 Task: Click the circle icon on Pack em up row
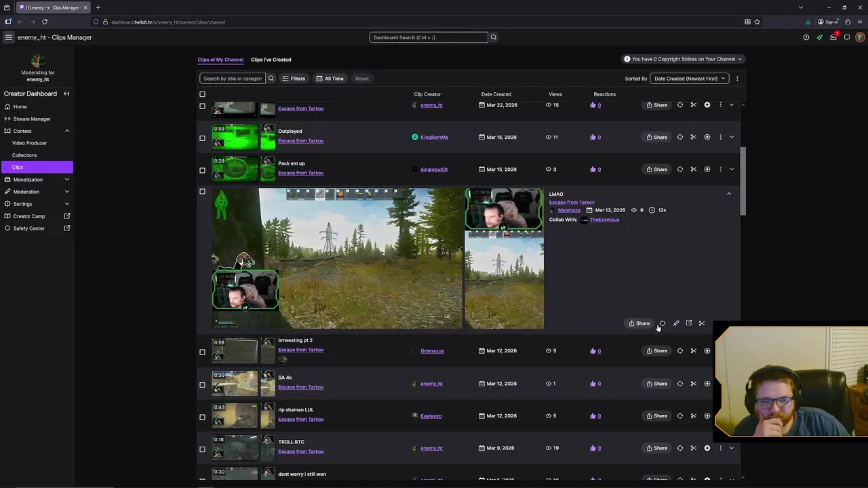pyautogui.click(x=680, y=169)
